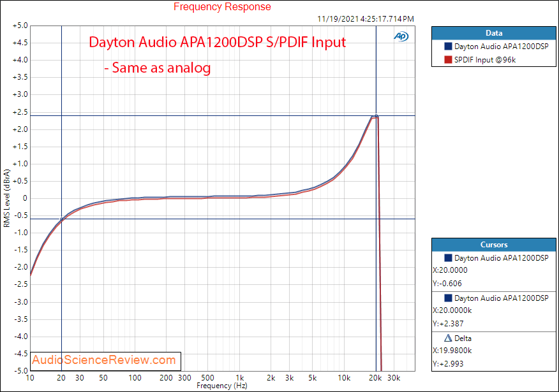The image size is (559, 392).
Task: Click the 'Frequency Response' graph title
Action: pos(222,7)
